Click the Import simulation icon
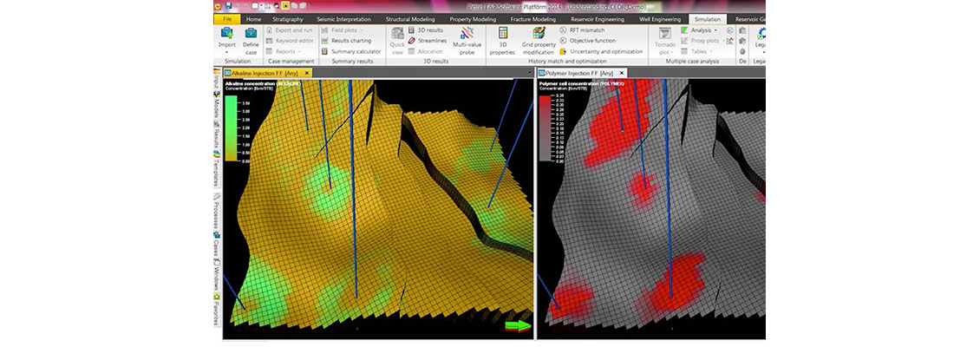 (x=227, y=34)
